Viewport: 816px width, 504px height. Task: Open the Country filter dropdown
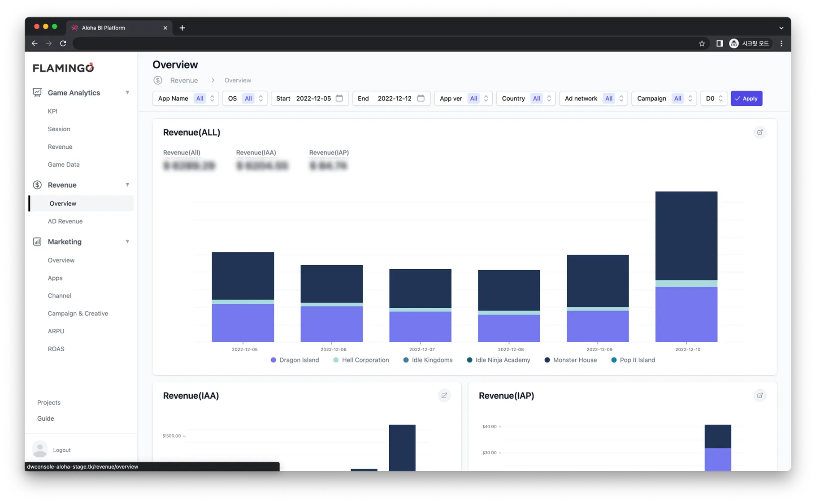[x=526, y=99]
